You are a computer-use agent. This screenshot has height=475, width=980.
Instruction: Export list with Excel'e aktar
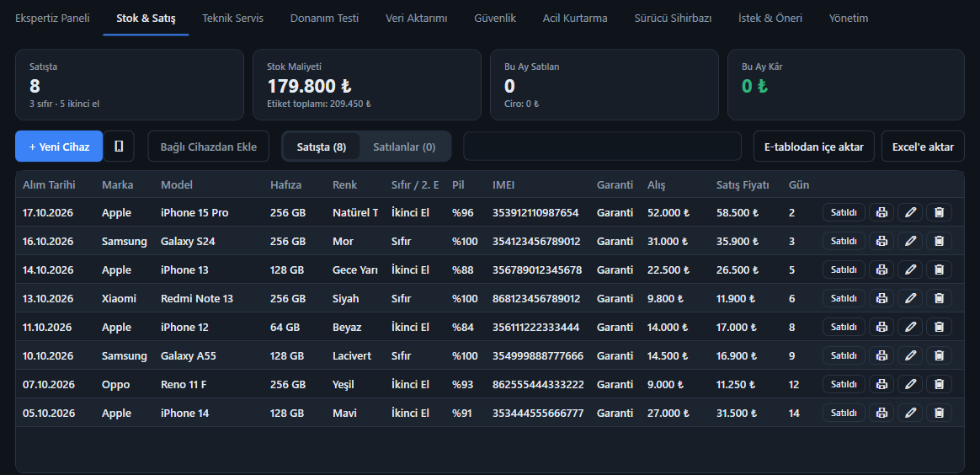923,147
